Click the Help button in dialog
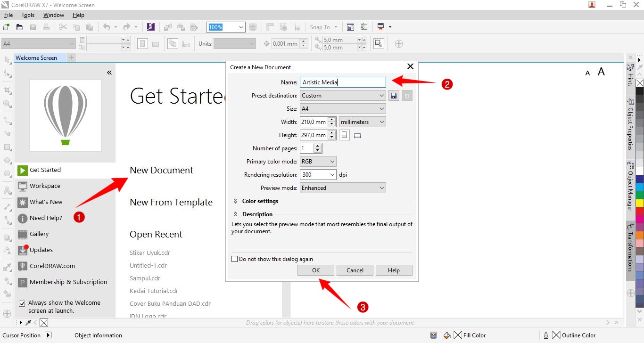 pos(394,270)
